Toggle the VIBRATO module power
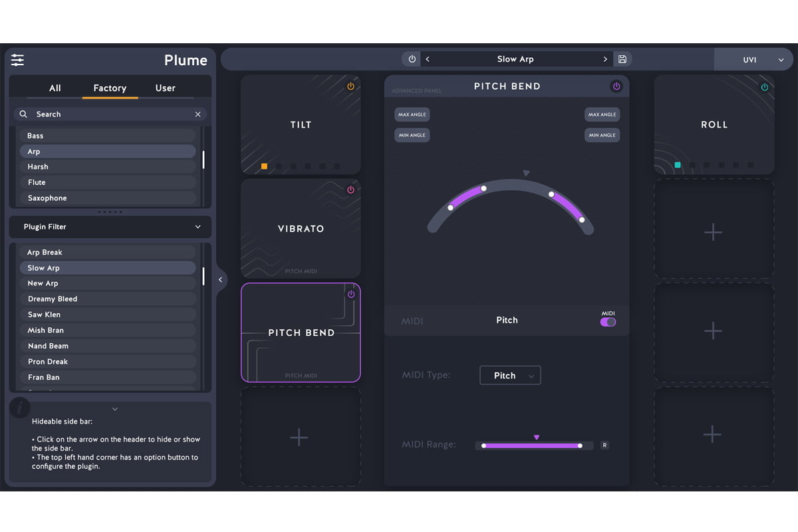Screen dimensions: 798x532 pos(350,190)
